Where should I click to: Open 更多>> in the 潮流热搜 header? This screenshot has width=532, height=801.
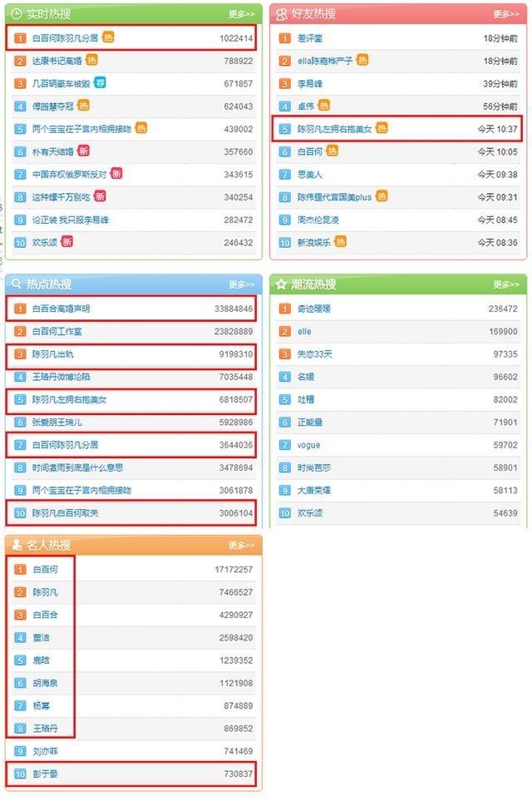506,284
